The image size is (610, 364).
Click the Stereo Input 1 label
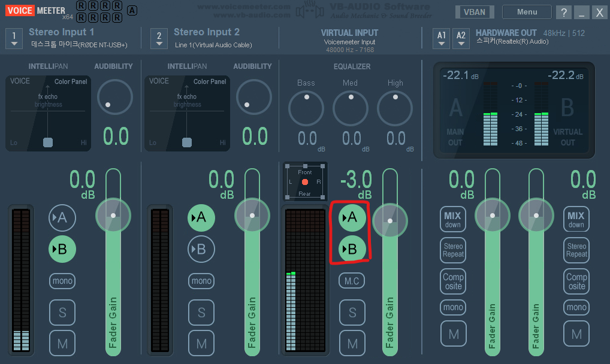coord(62,32)
